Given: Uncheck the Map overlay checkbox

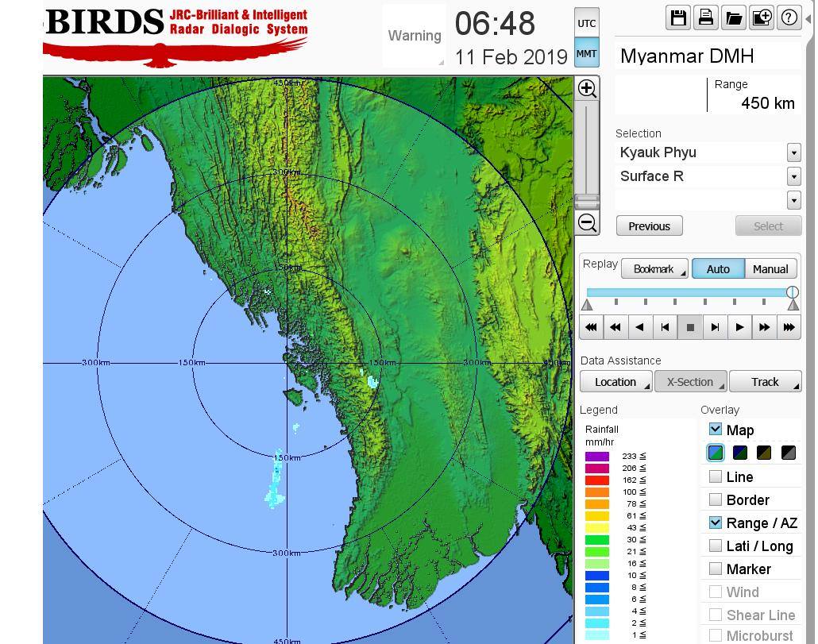Looking at the screenshot, I should (x=716, y=430).
